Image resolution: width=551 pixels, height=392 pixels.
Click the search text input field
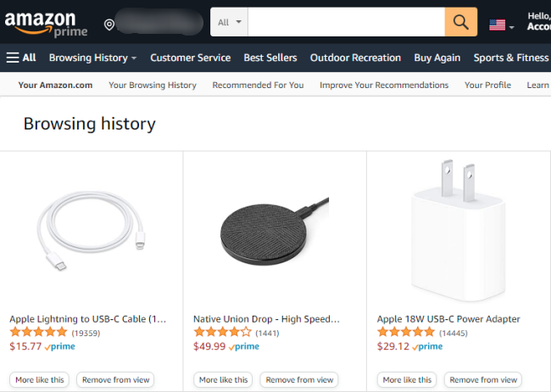[346, 22]
